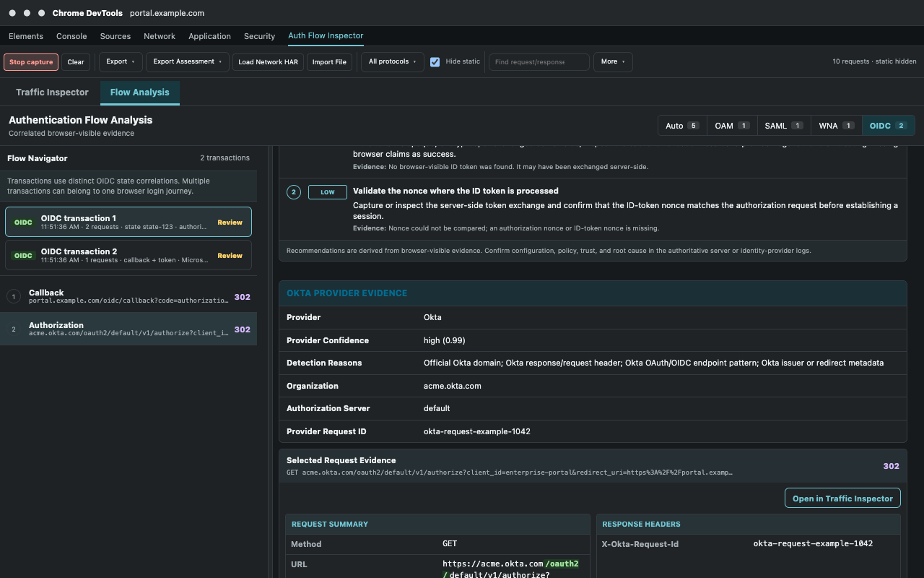Click Review label on OIDC transaction 2
The height and width of the screenshot is (578, 924).
point(230,256)
